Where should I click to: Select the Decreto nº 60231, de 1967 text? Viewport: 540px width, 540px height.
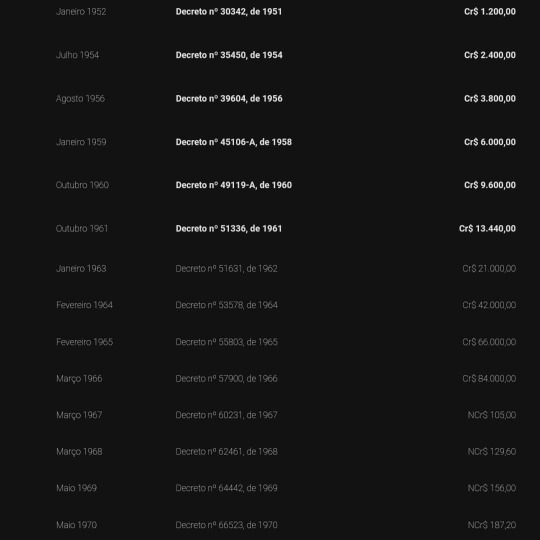point(226,415)
